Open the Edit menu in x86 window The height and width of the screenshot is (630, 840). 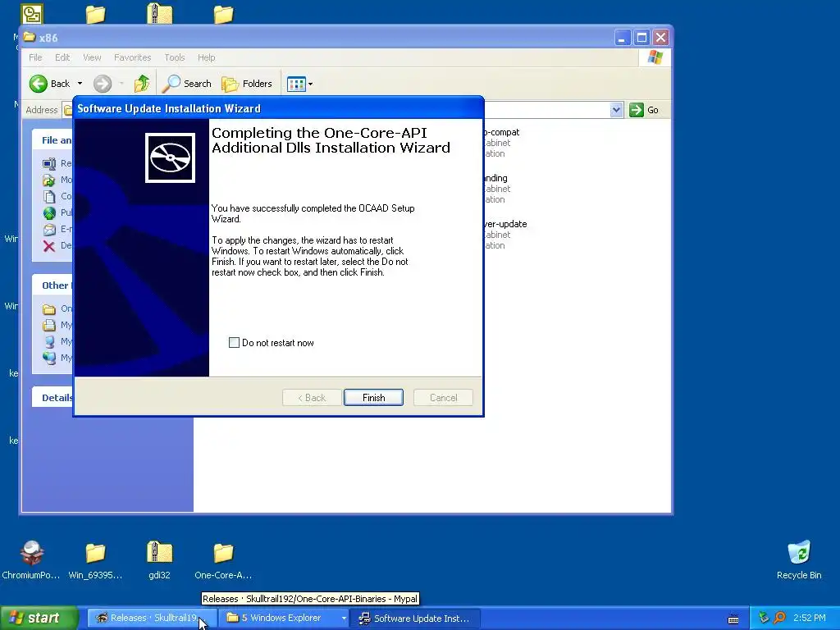click(x=62, y=57)
